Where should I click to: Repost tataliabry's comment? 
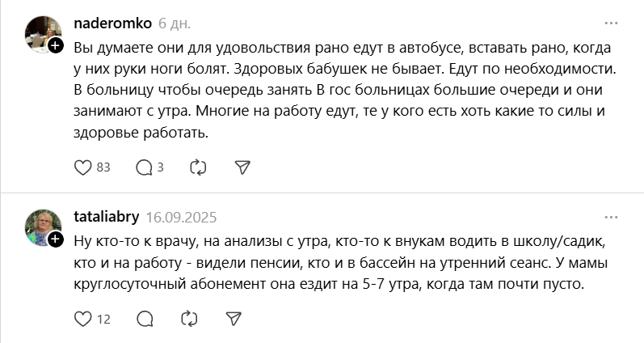click(x=188, y=319)
